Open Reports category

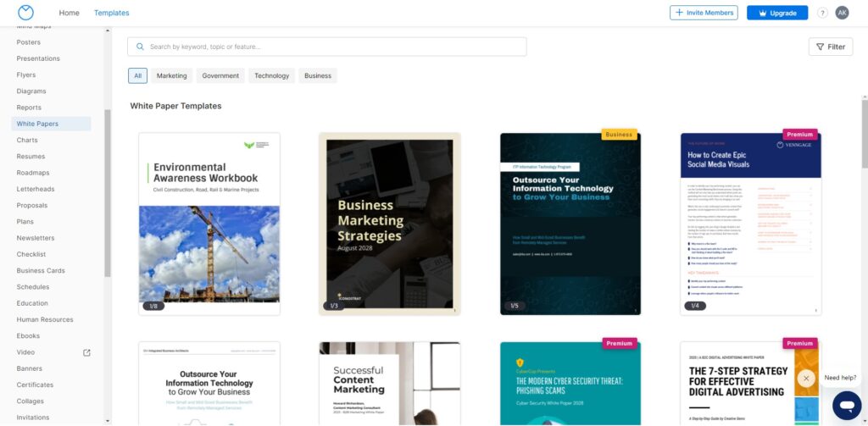(x=29, y=108)
